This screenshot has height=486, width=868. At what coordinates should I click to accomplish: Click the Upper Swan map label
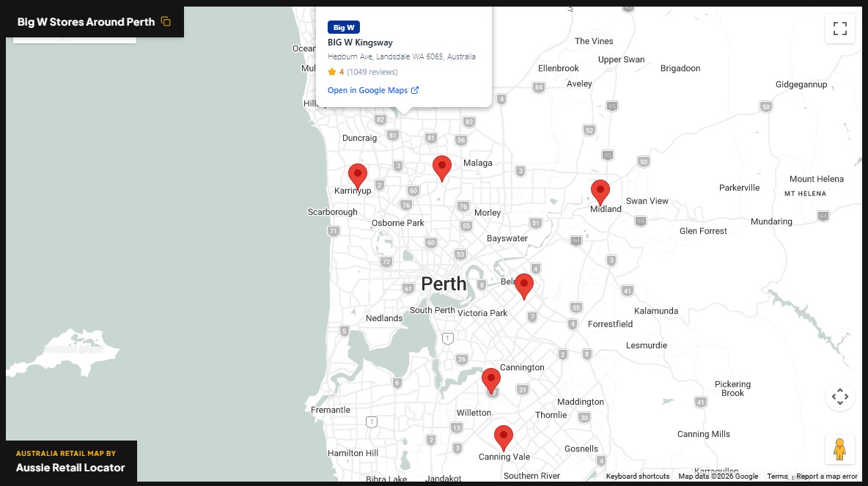pos(621,60)
